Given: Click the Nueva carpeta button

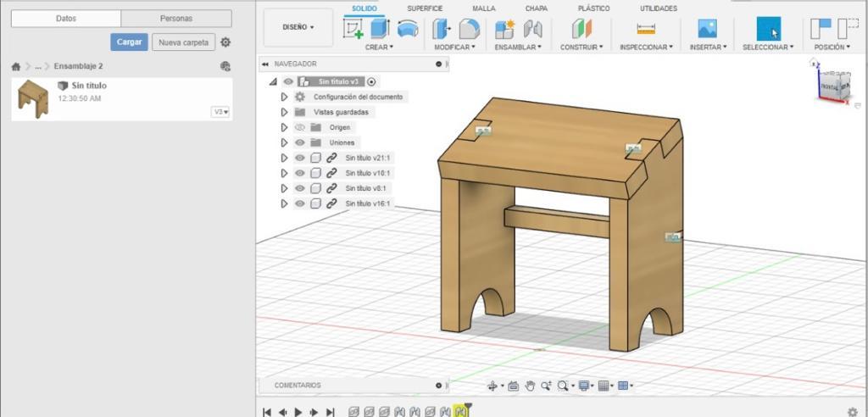Looking at the screenshot, I should coord(183,42).
